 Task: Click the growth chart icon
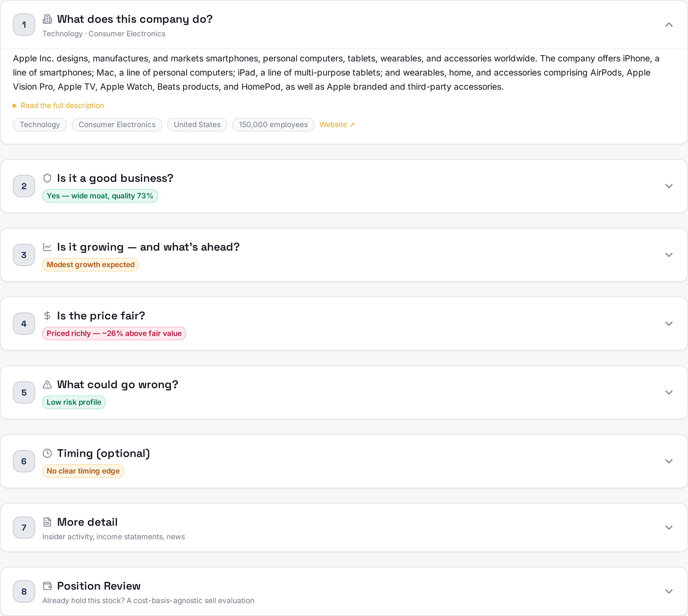[47, 247]
